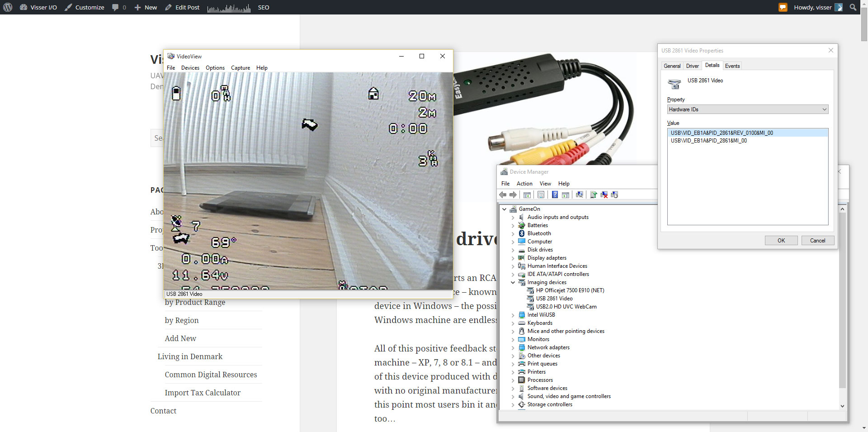Click the user avatar next to Howdy, visser

(x=839, y=7)
